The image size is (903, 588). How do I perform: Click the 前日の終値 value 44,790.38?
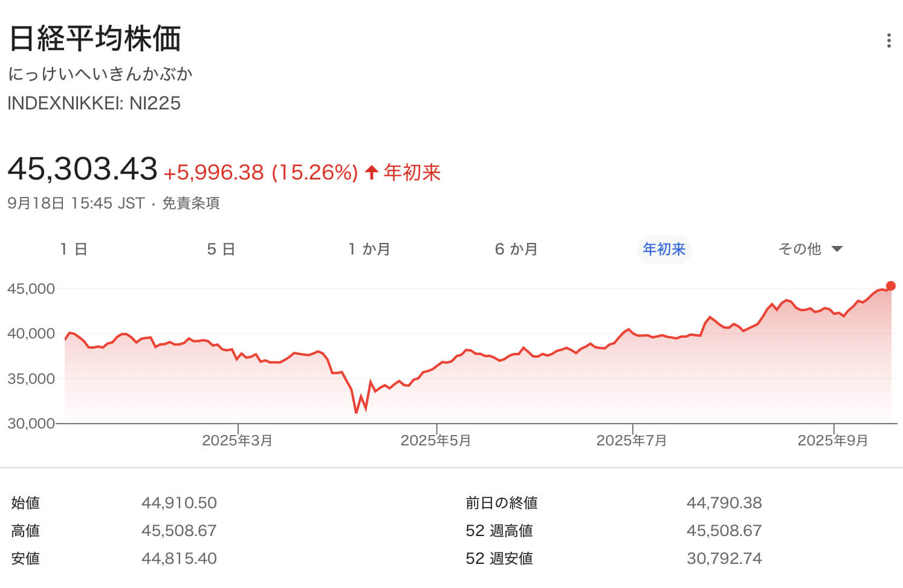(724, 503)
